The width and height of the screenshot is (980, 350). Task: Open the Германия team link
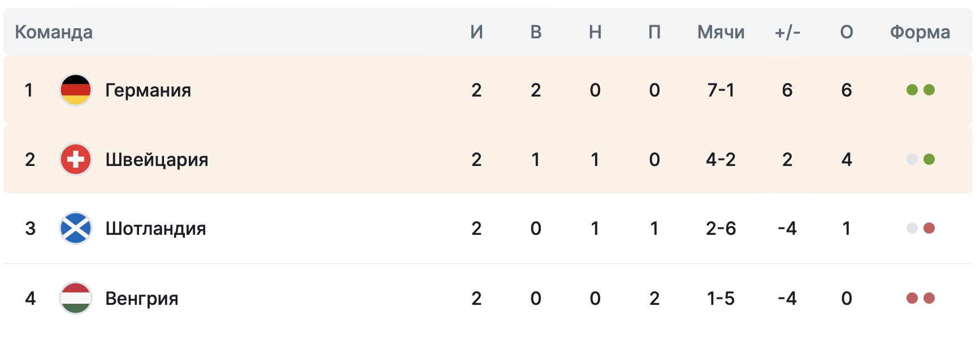(148, 90)
